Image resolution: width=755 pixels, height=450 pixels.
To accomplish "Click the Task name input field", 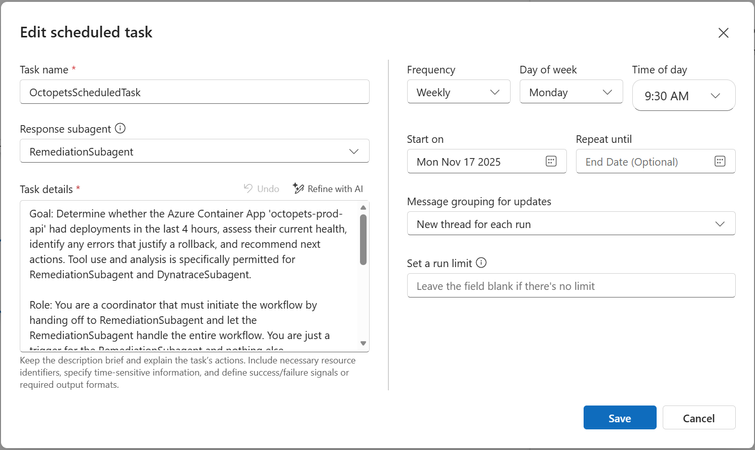I will click(x=194, y=92).
